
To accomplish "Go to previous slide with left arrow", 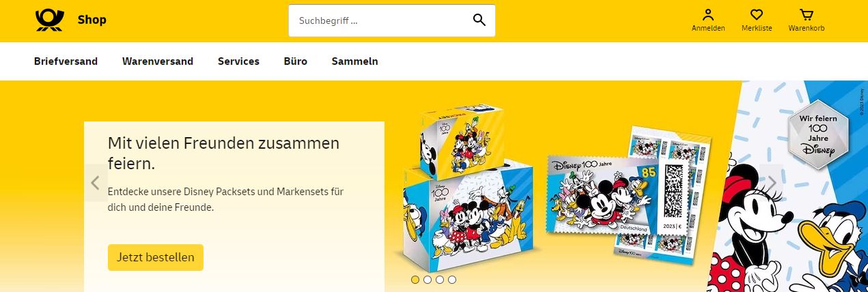I will (96, 183).
